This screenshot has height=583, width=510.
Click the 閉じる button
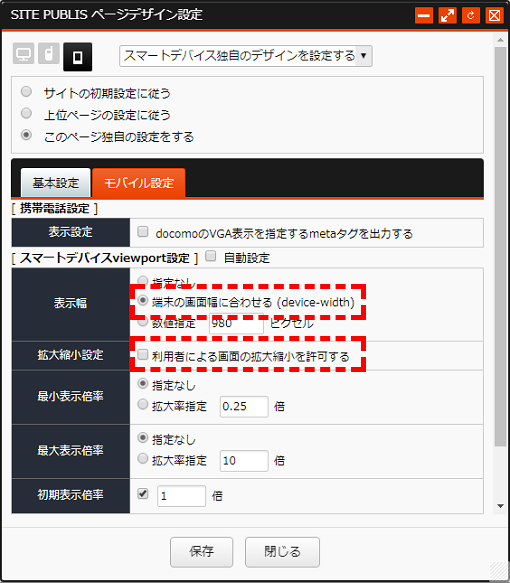pyautogui.click(x=282, y=552)
